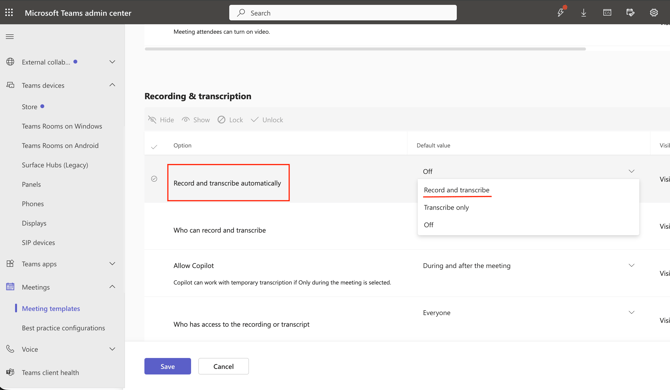Screen dimensions: 670x390
Task: Open the app launcher waffle icon
Action: 9,13
